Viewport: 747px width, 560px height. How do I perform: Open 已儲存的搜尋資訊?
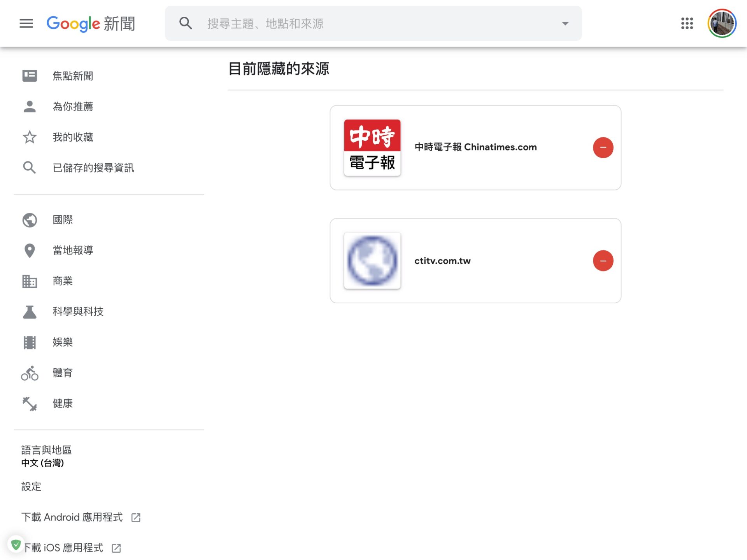point(93,168)
